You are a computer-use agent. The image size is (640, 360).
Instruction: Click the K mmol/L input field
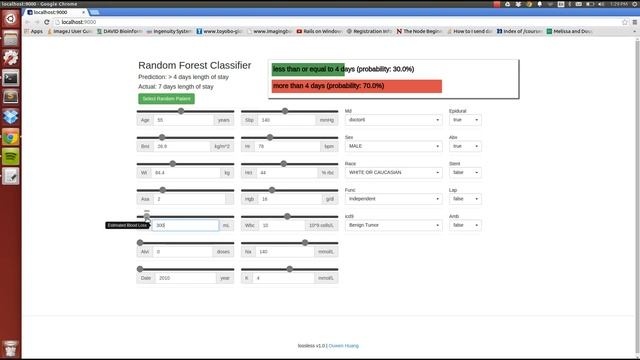coord(283,278)
